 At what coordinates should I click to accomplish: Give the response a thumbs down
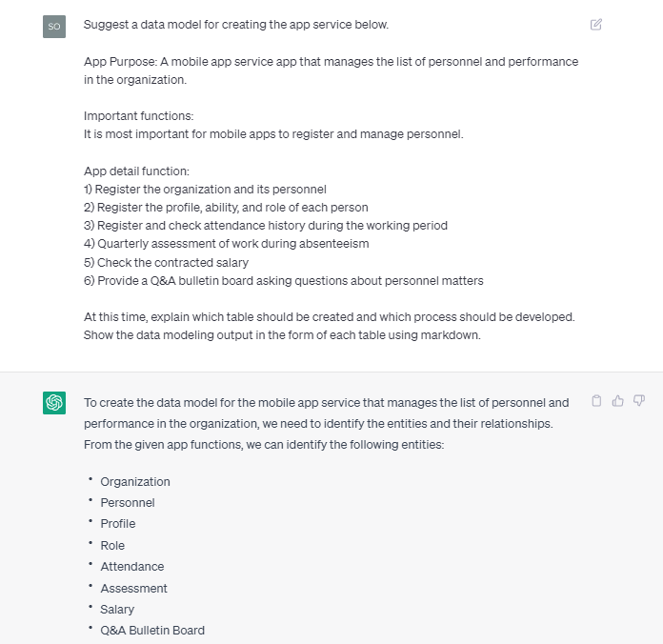point(639,401)
